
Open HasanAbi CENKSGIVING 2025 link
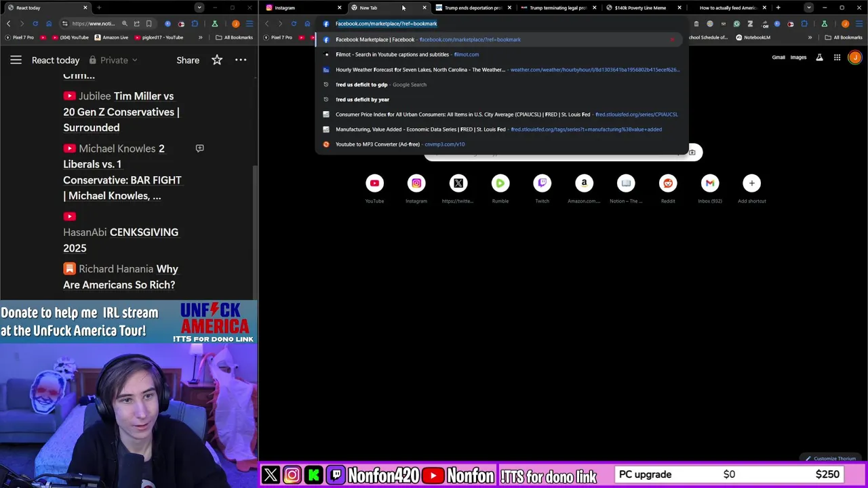tap(121, 232)
